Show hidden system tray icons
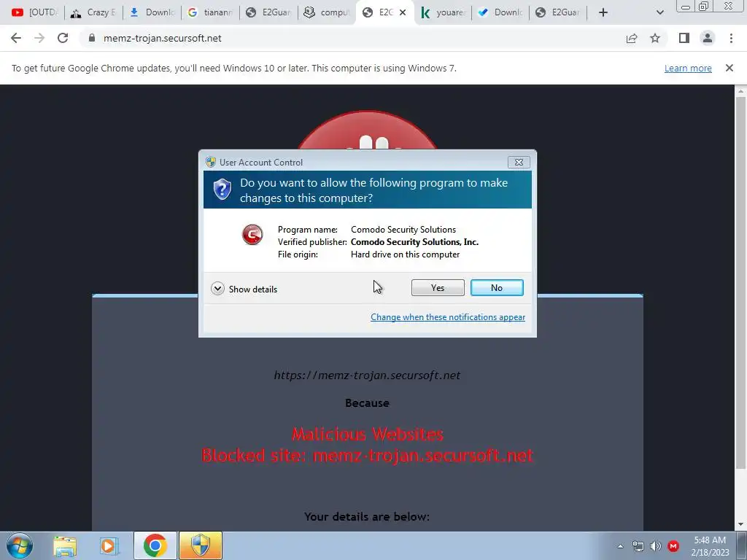 tap(620, 546)
